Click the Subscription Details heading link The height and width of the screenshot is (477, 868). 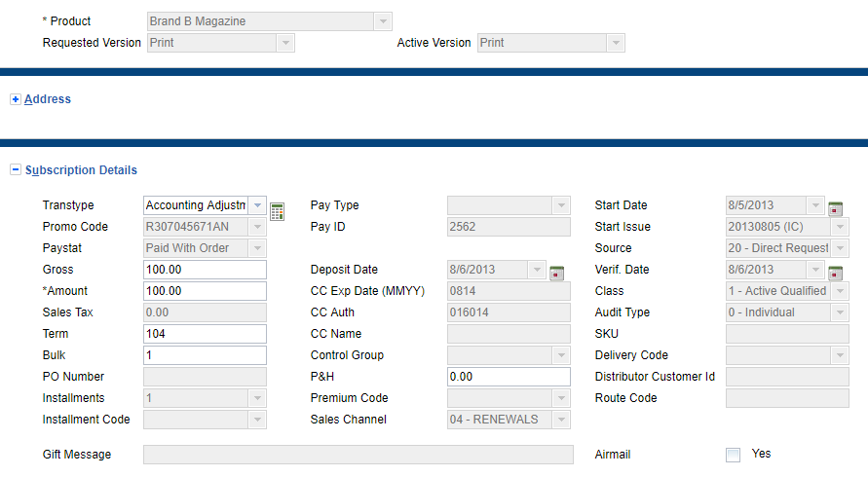point(81,170)
